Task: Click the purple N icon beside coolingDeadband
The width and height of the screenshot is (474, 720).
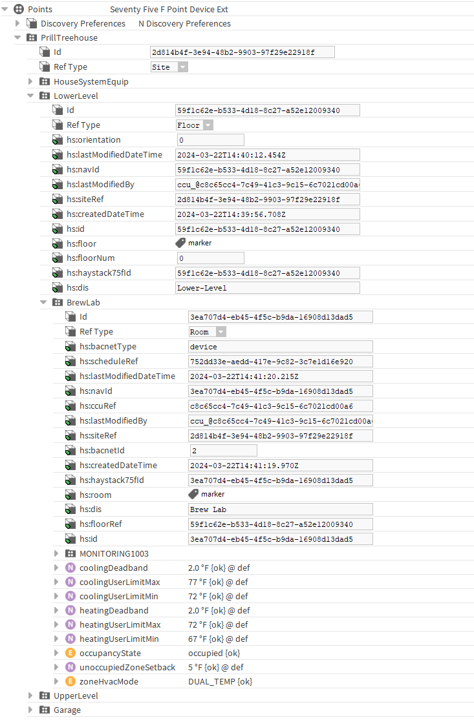Action: click(70, 568)
